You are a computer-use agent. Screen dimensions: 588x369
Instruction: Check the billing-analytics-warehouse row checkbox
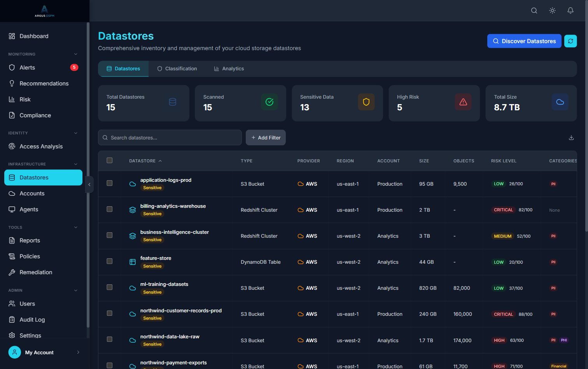(x=110, y=209)
